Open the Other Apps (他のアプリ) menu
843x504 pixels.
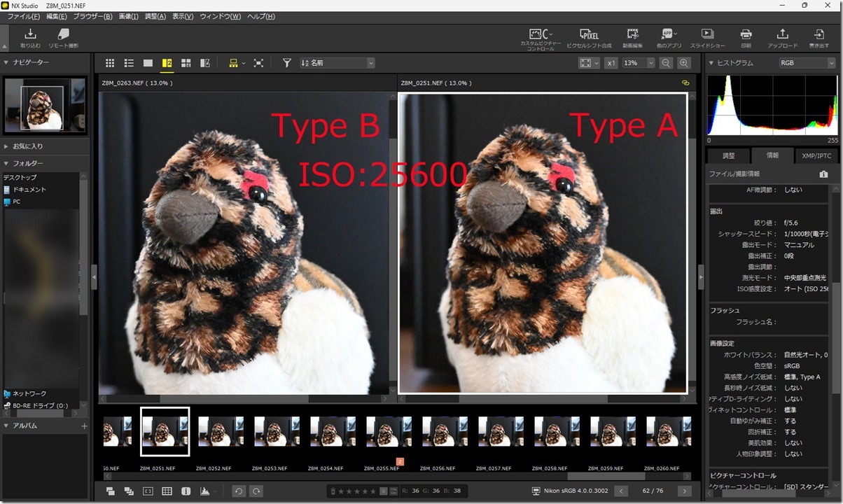[x=668, y=38]
